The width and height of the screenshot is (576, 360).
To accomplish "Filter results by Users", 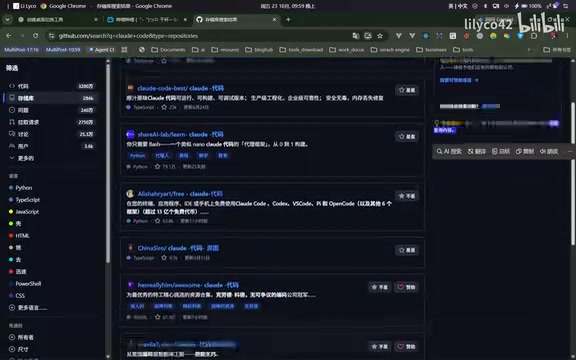I will 51,146.
